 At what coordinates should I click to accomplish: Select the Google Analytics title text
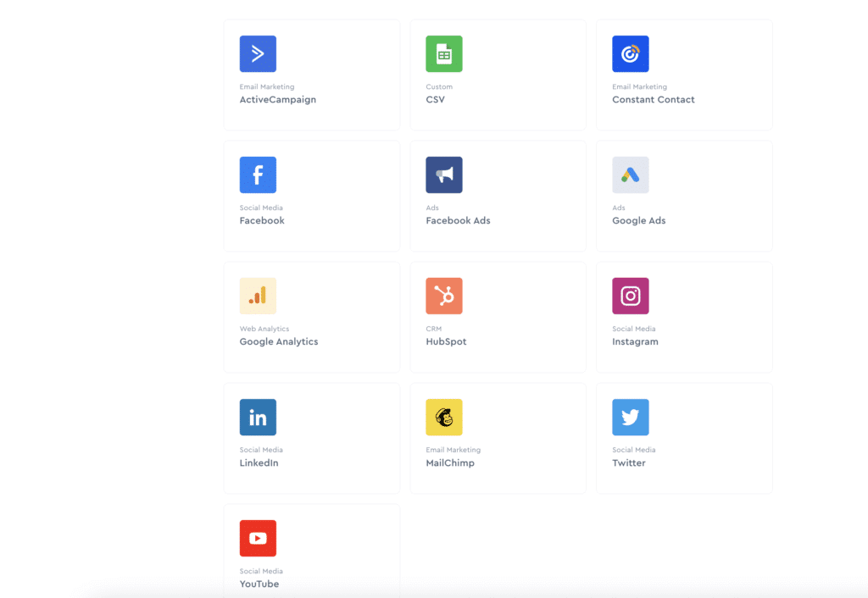(x=279, y=342)
